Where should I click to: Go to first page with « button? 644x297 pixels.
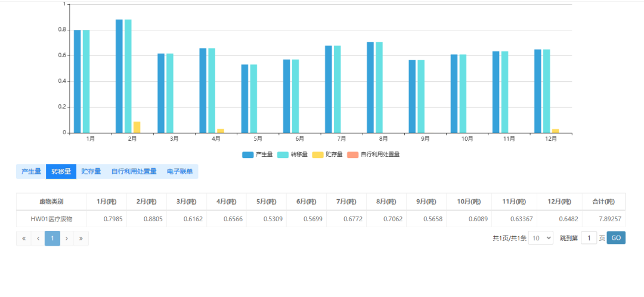coord(24,239)
